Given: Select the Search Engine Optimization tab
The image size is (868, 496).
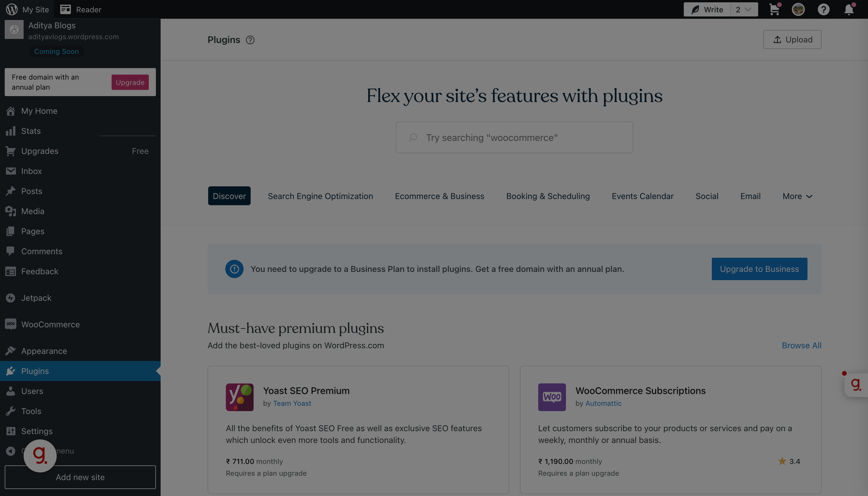Looking at the screenshot, I should click(320, 196).
